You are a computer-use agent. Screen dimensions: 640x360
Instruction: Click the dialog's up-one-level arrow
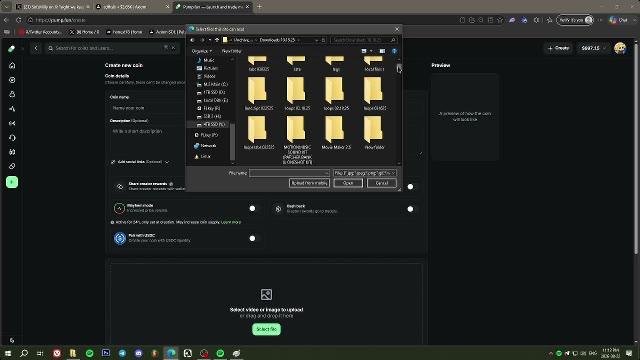217,40
